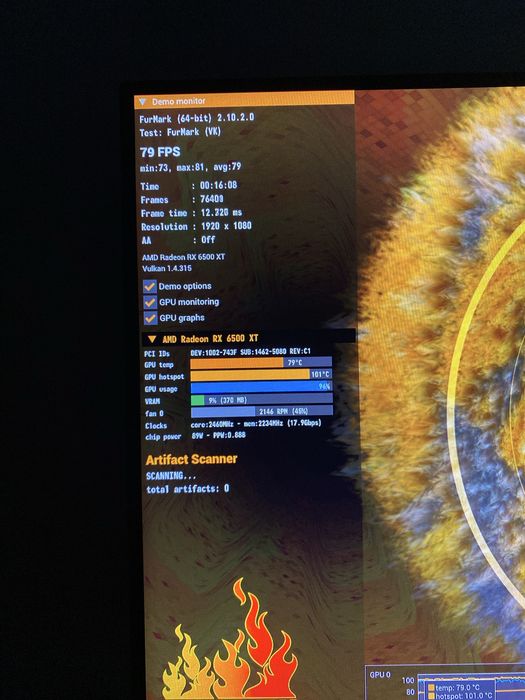525x700 pixels.
Task: Click the Time 00:16:08 value
Action: [x=219, y=185]
